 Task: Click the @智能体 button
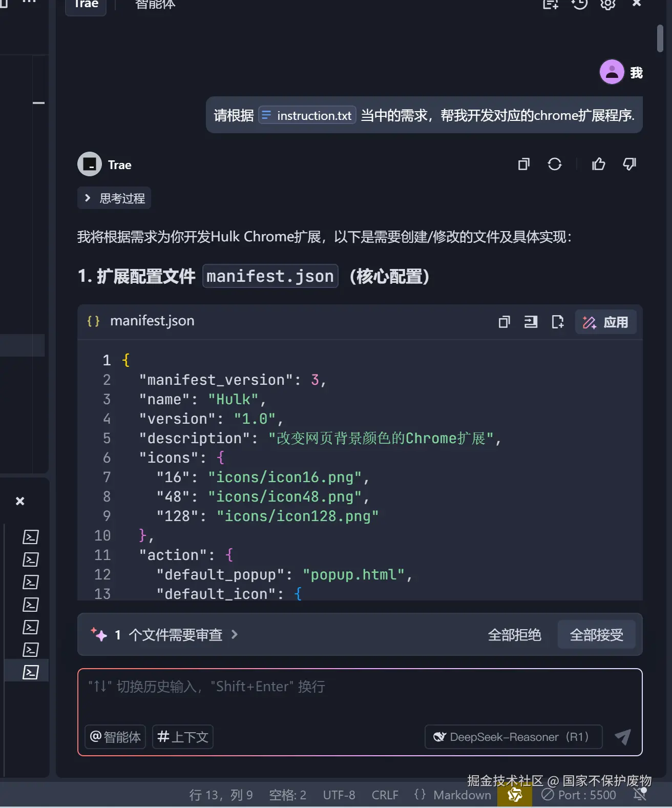[115, 737]
